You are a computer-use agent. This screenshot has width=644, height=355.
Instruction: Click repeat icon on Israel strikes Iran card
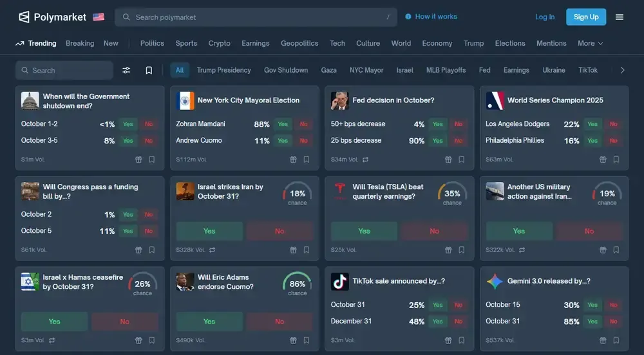(212, 250)
